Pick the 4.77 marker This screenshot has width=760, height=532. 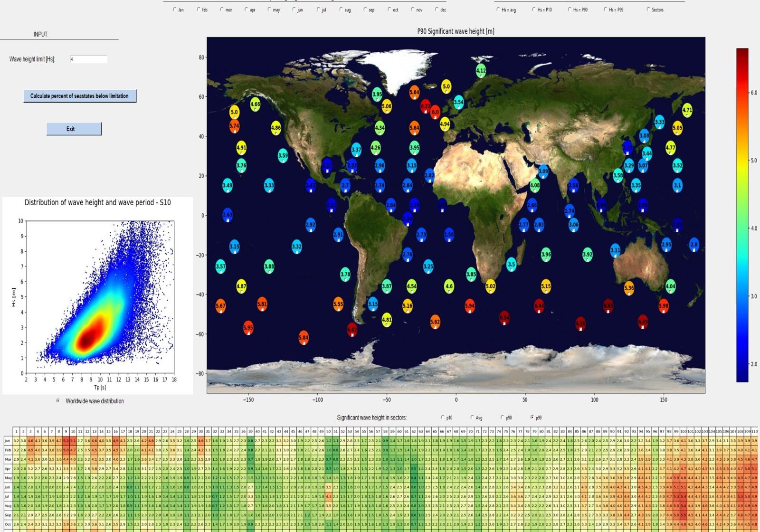click(x=670, y=148)
